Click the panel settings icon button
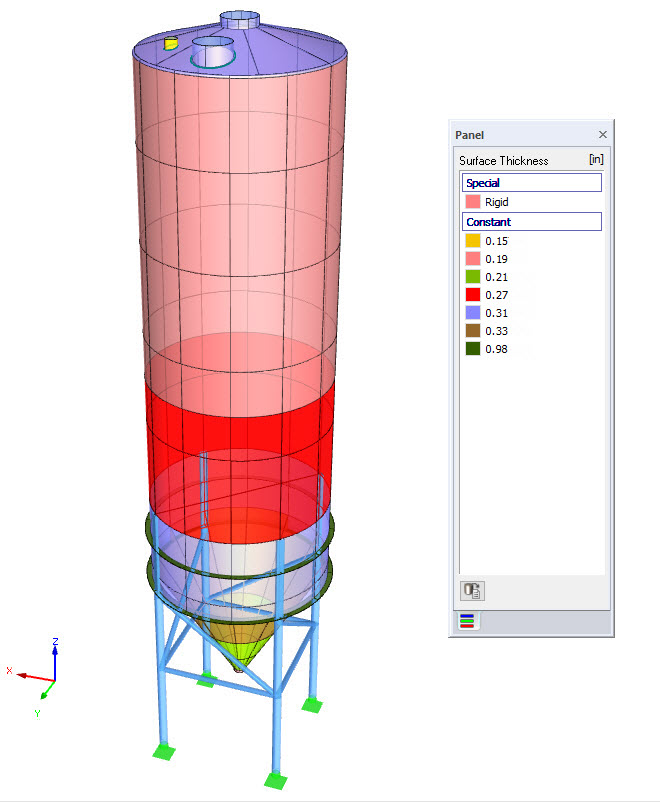This screenshot has width=660, height=802. coord(472,591)
